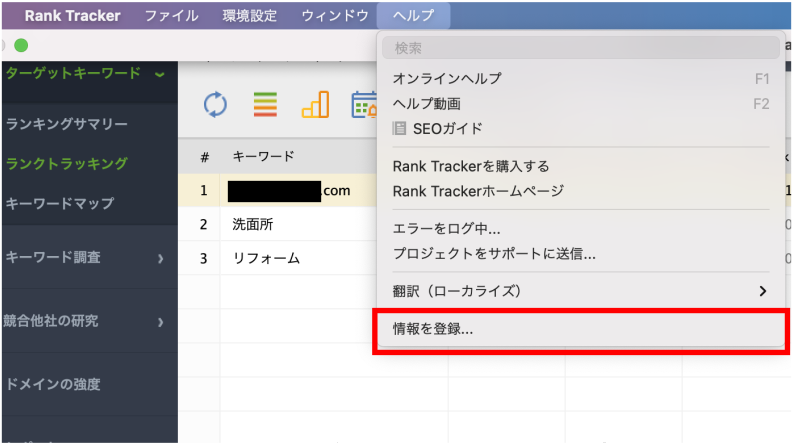
Task: Open ランキングサマリー in the sidebar
Action: click(67, 124)
